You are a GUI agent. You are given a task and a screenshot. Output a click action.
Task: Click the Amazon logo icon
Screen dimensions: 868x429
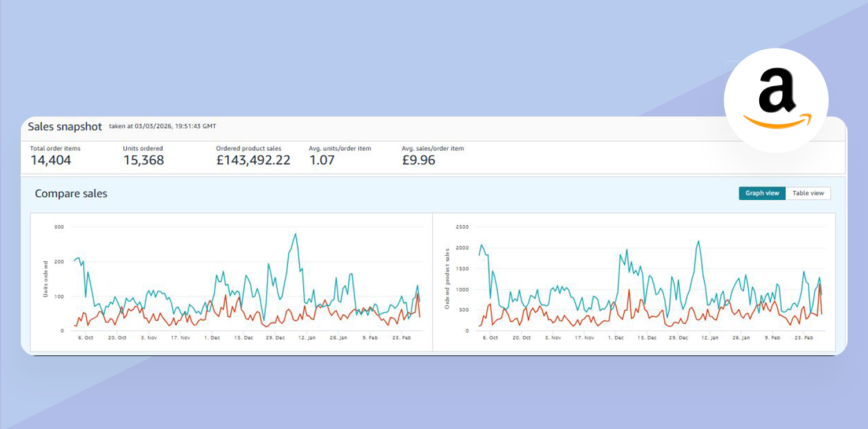point(777,100)
